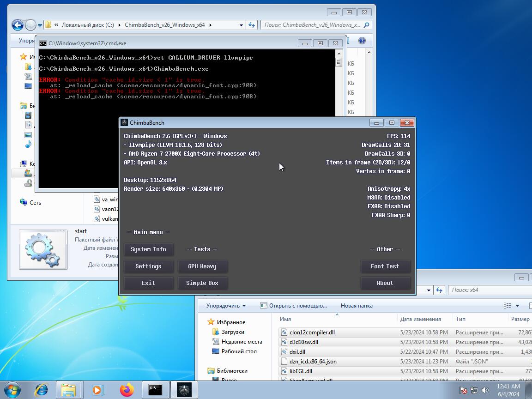The height and width of the screenshot is (399, 532).
Task: Click the volume speaker tray icon
Action: (485, 390)
